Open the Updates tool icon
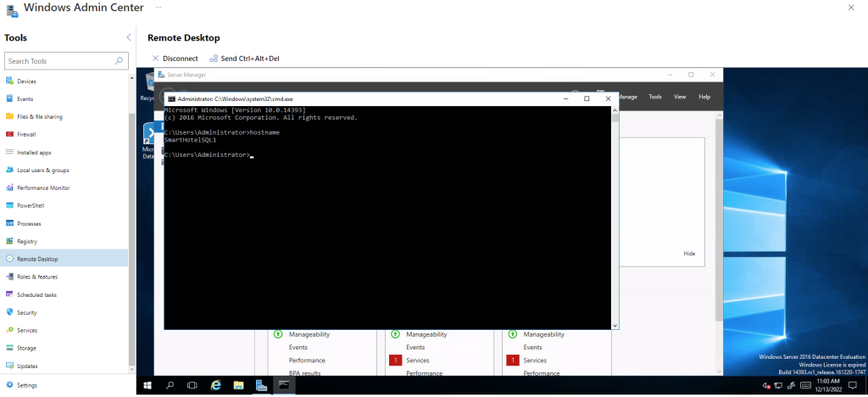The image size is (868, 397). coord(9,366)
